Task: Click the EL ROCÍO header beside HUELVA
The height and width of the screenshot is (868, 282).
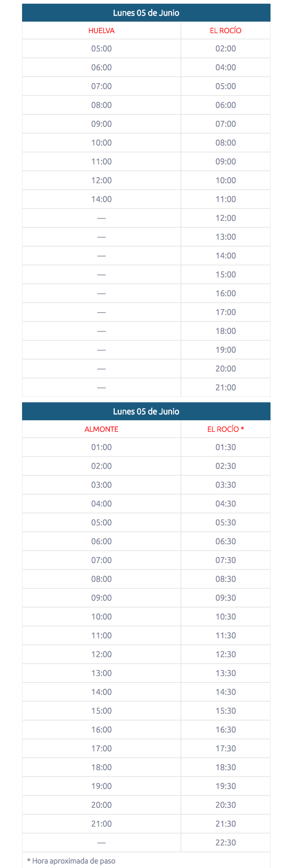Action: (226, 31)
